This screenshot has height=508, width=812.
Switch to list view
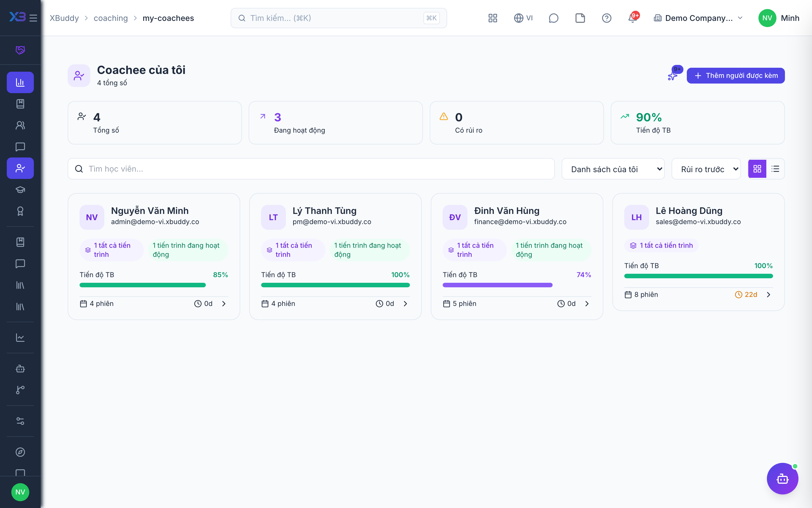click(775, 169)
